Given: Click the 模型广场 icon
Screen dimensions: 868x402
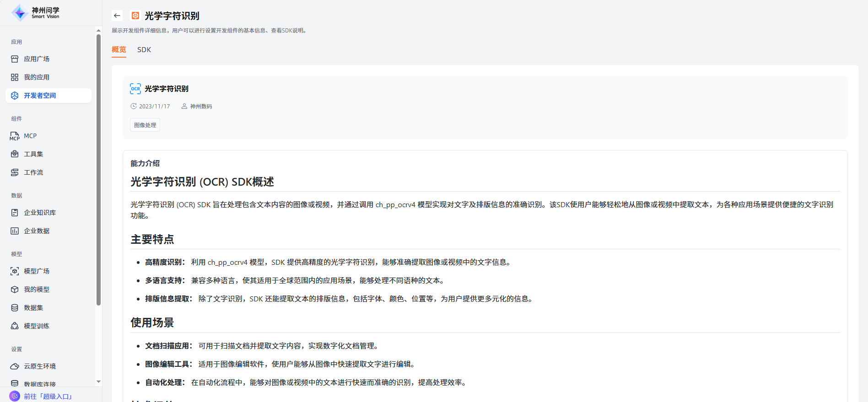Looking at the screenshot, I should pos(15,271).
